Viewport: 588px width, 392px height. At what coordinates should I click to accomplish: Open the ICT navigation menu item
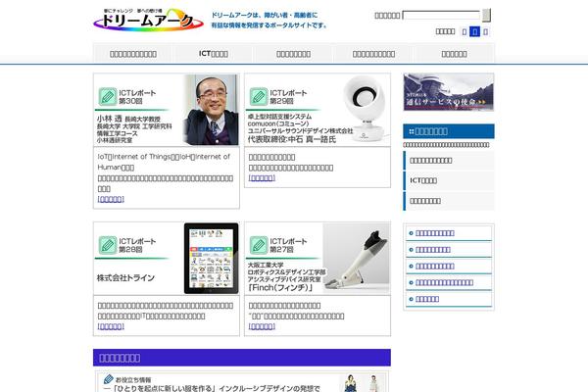click(214, 54)
